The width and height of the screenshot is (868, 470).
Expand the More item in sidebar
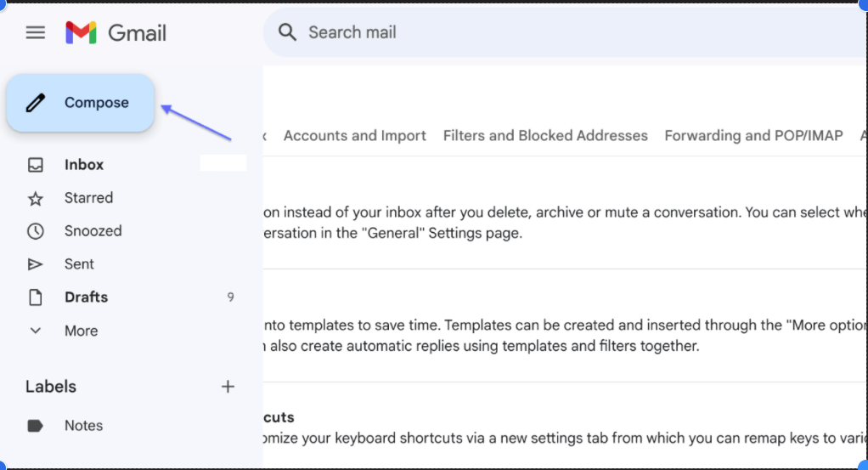pyautogui.click(x=81, y=331)
